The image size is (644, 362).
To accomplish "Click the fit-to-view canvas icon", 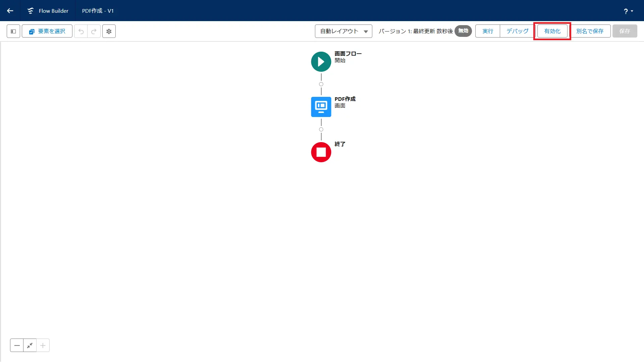I will point(30,345).
